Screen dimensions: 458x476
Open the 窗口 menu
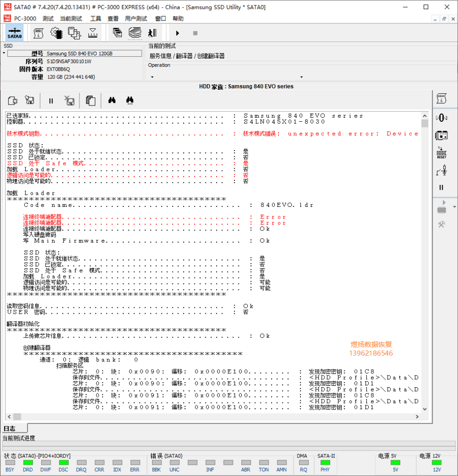(x=161, y=19)
